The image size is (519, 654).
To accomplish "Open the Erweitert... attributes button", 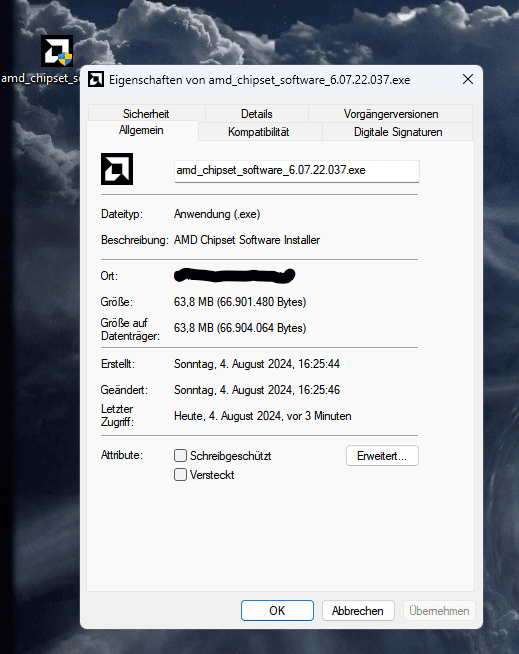I will tap(382, 455).
